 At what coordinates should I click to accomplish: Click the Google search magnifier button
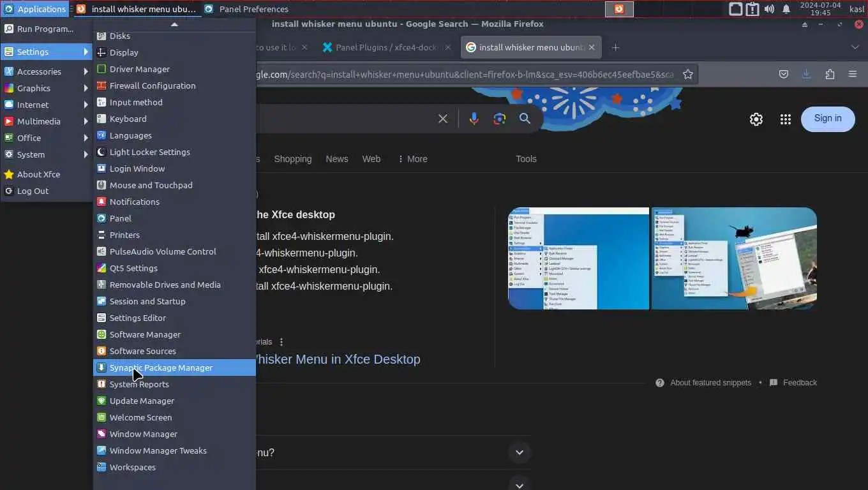pyautogui.click(x=525, y=119)
